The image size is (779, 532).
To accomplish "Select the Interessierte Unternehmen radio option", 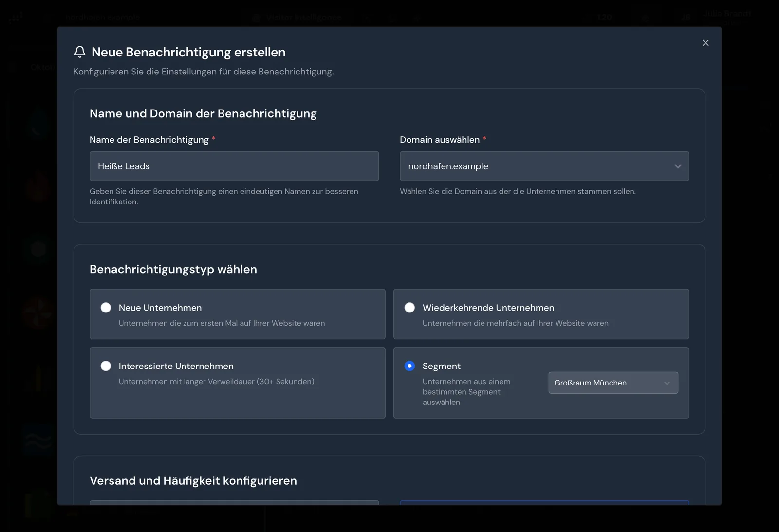I will click(x=106, y=366).
